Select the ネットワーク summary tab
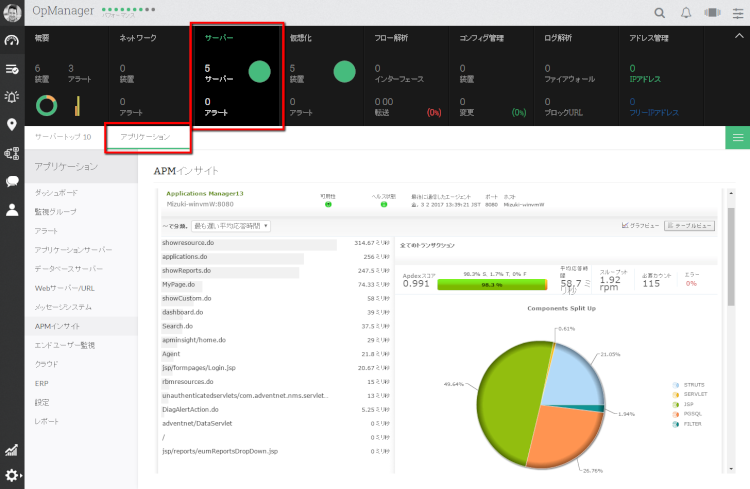The width and height of the screenshot is (750, 489). point(146,74)
